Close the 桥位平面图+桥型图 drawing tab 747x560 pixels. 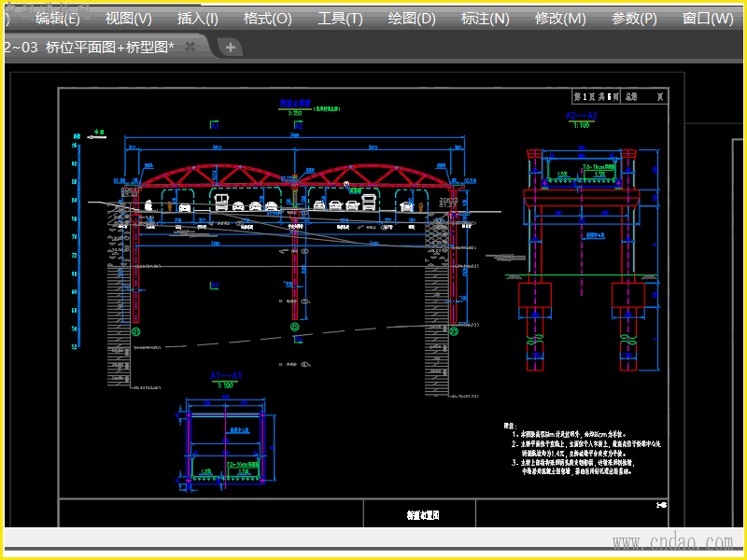[190, 47]
